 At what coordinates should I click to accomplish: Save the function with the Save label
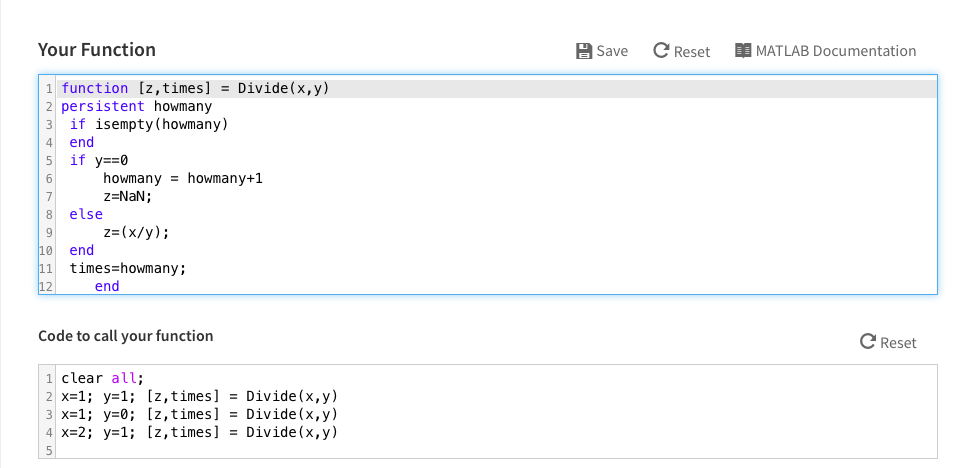click(612, 51)
